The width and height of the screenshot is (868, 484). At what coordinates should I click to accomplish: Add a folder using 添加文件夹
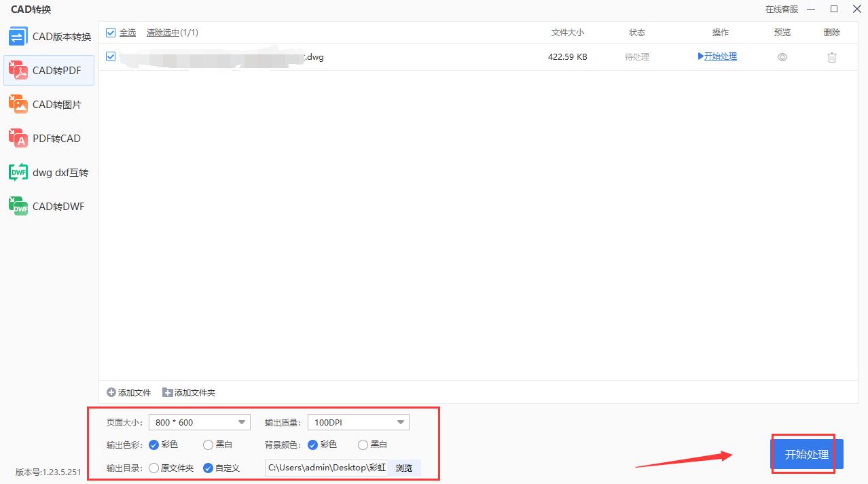coord(188,392)
